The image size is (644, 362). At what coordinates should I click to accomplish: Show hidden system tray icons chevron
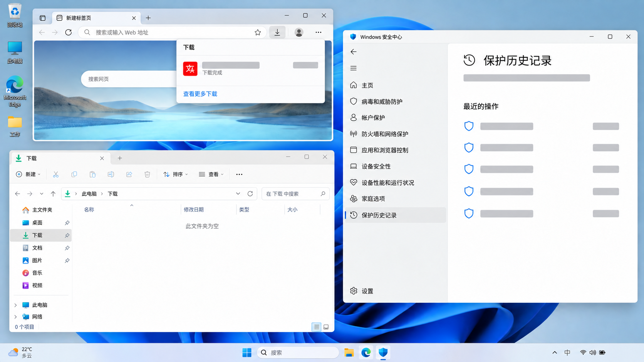tap(555, 352)
